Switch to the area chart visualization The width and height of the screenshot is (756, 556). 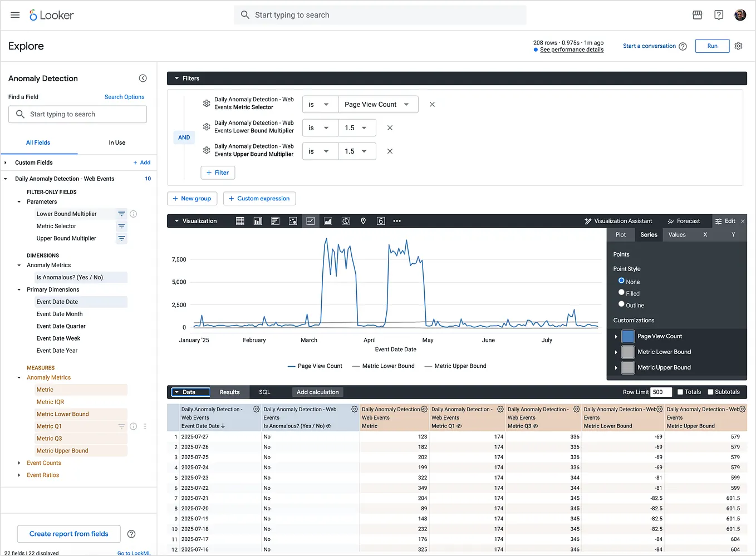(328, 220)
